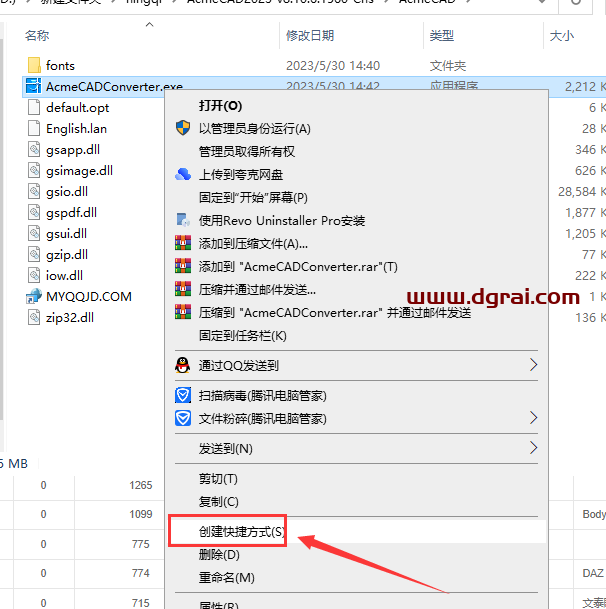Viewport: 606px width, 609px height.
Task: Select 固定到"开始"屏幕(P)
Action: click(x=253, y=198)
